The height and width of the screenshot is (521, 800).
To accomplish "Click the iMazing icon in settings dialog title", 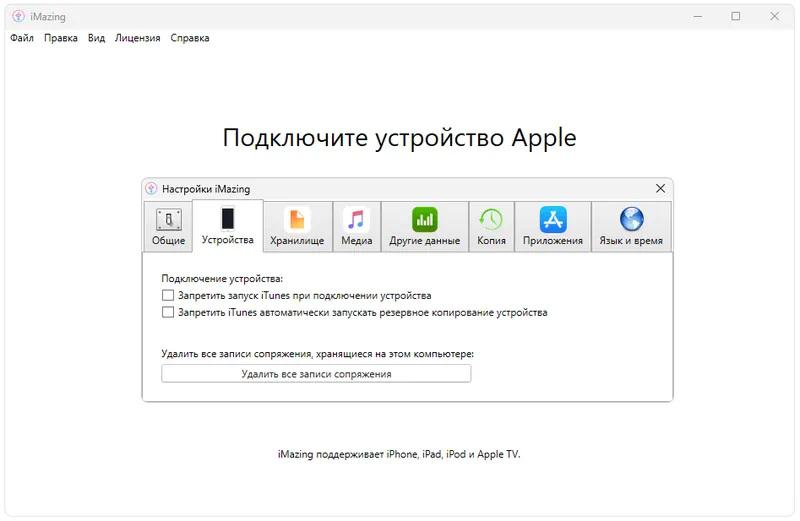I will [151, 189].
